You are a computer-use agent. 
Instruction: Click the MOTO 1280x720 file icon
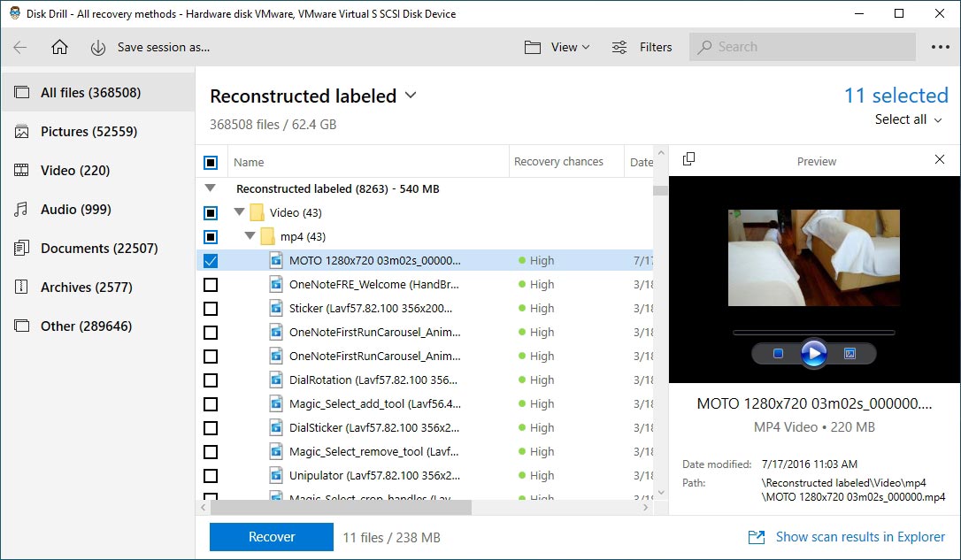coord(276,260)
